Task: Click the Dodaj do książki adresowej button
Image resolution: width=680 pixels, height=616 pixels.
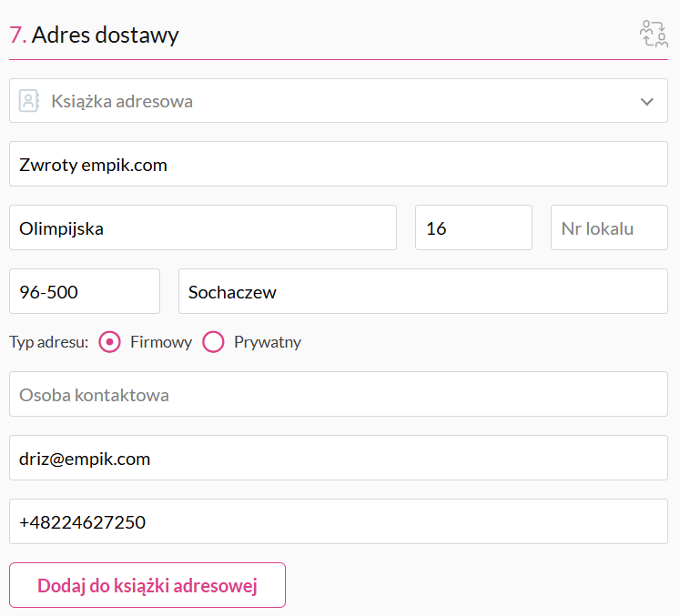Action: click(x=147, y=585)
